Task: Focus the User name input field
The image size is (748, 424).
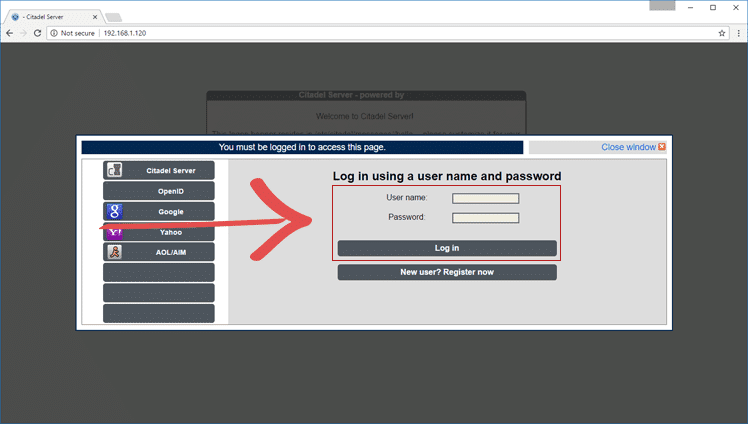Action: pyautogui.click(x=485, y=198)
